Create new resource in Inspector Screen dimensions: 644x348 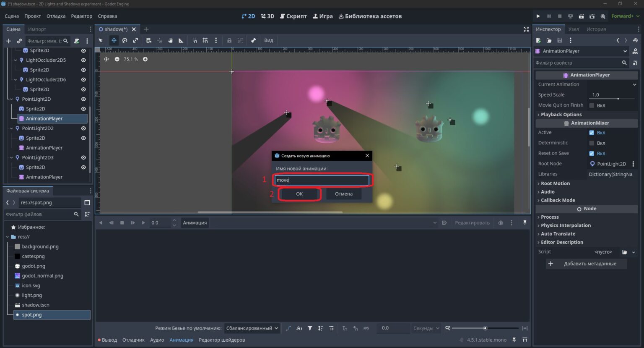pyautogui.click(x=538, y=40)
